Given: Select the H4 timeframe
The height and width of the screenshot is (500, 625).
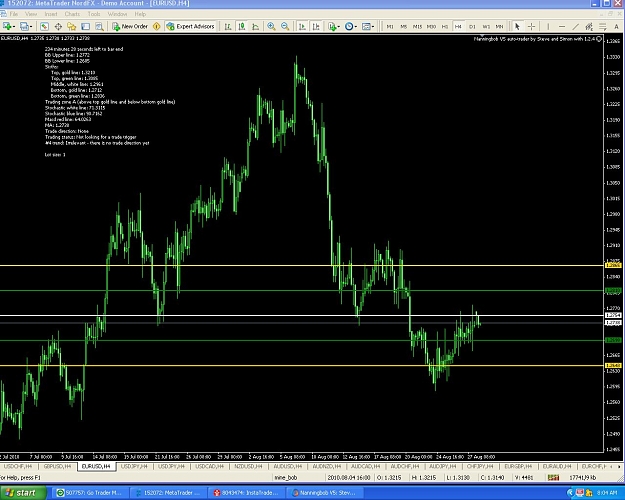Looking at the screenshot, I should point(458,27).
